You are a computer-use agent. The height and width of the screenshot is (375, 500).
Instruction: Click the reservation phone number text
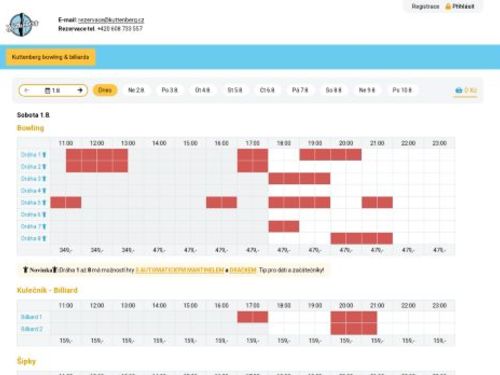120,29
